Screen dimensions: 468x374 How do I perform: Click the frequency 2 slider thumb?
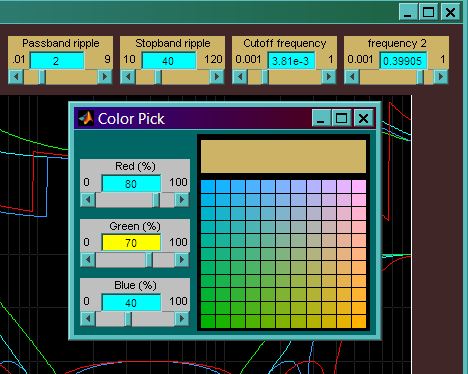point(420,77)
